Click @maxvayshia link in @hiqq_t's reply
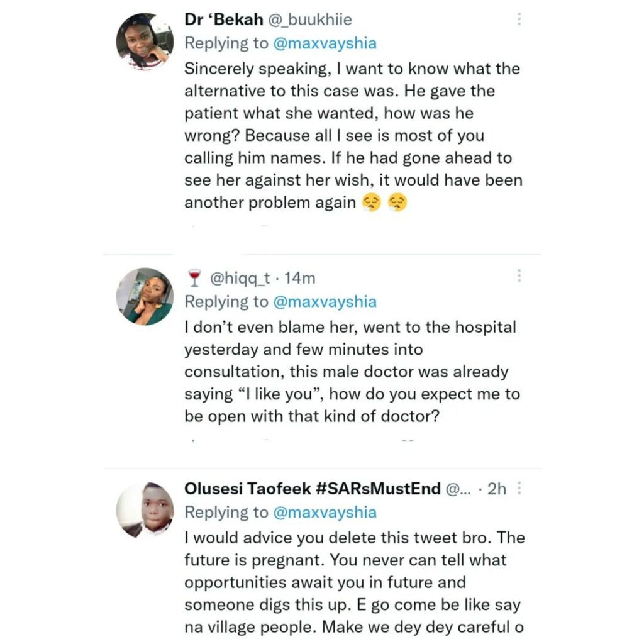 click(x=325, y=302)
